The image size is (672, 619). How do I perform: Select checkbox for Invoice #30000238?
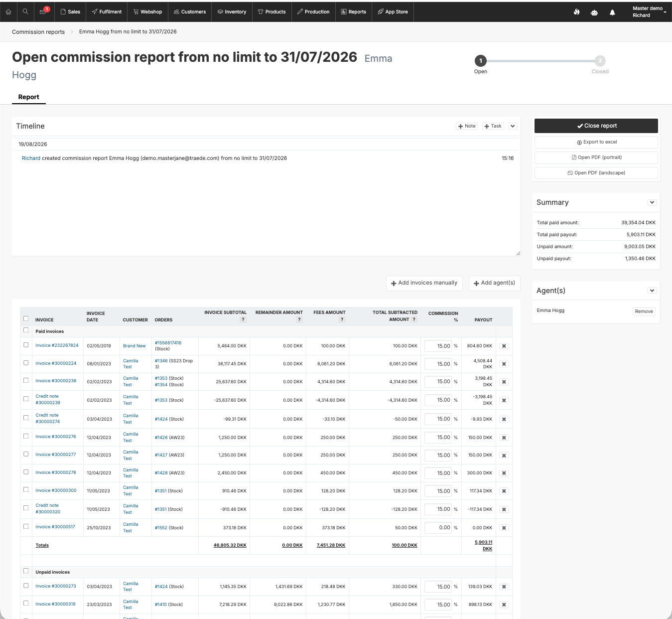[x=26, y=380]
